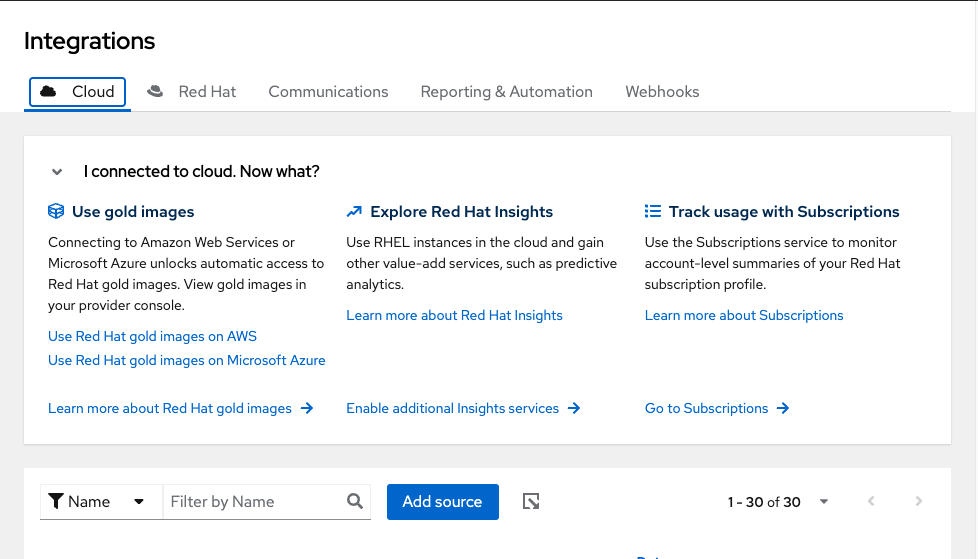
Task: Open the Name filter type dropdown
Action: [x=101, y=502]
